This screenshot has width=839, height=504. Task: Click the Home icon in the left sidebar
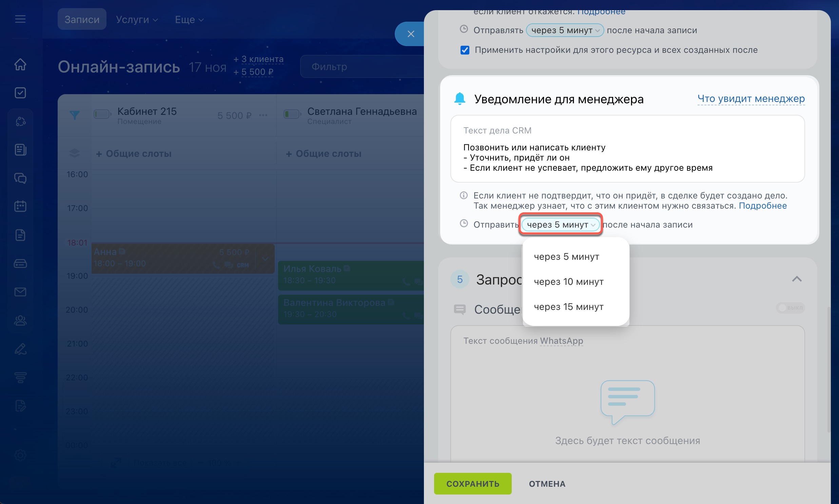tap(20, 64)
